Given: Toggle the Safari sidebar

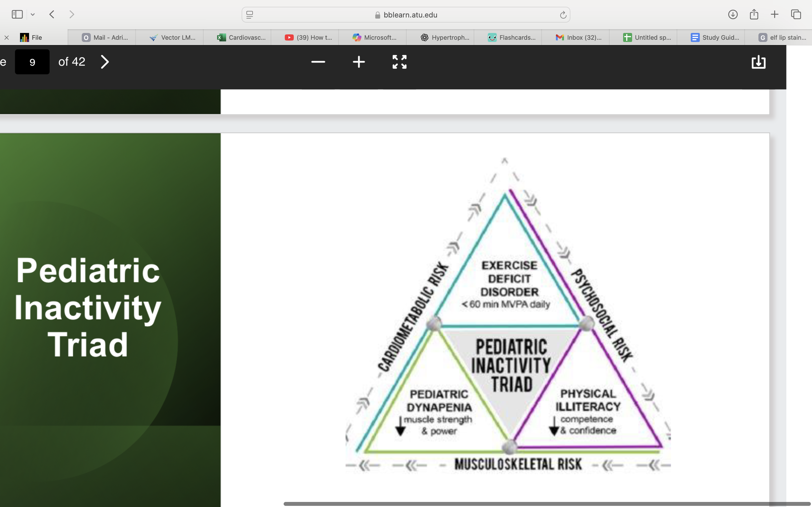Looking at the screenshot, I should click(x=17, y=14).
